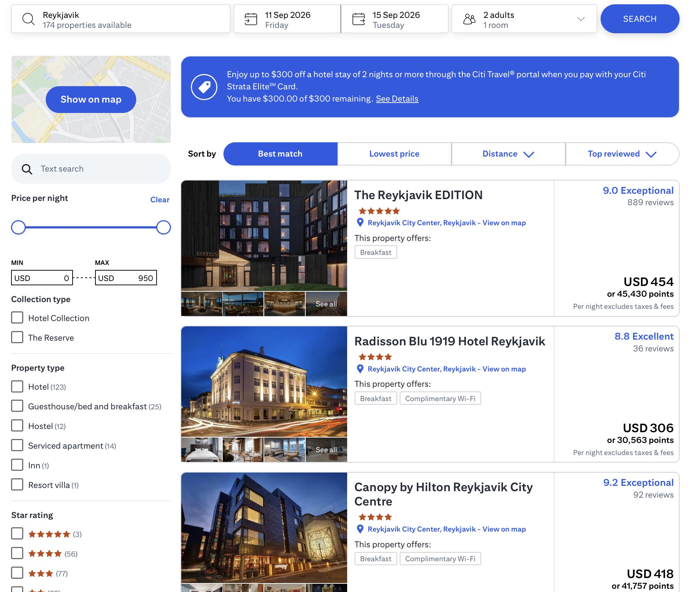Click the location pin icon for The Reykjavik EDITION
This screenshot has height=592, width=700.
[x=360, y=222]
